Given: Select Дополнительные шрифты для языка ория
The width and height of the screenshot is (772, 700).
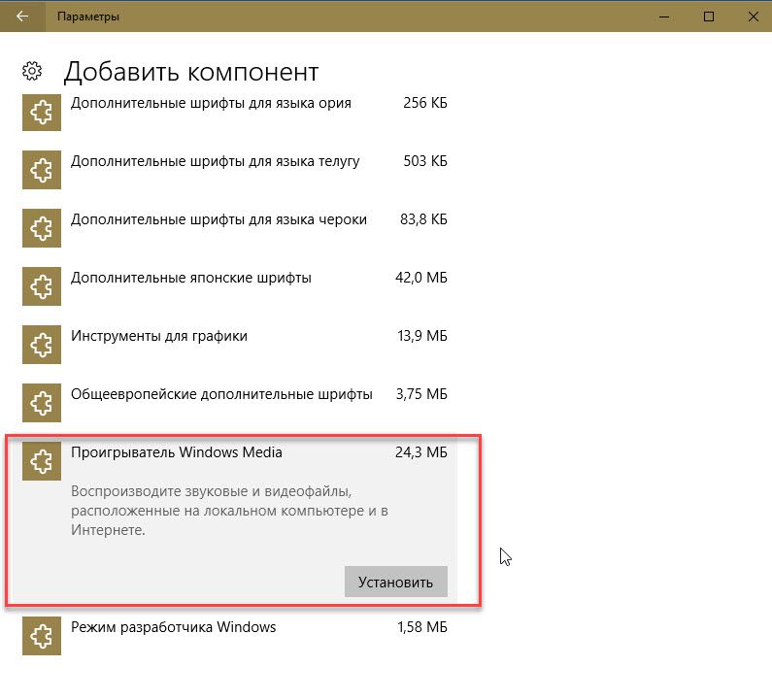Looking at the screenshot, I should click(211, 103).
